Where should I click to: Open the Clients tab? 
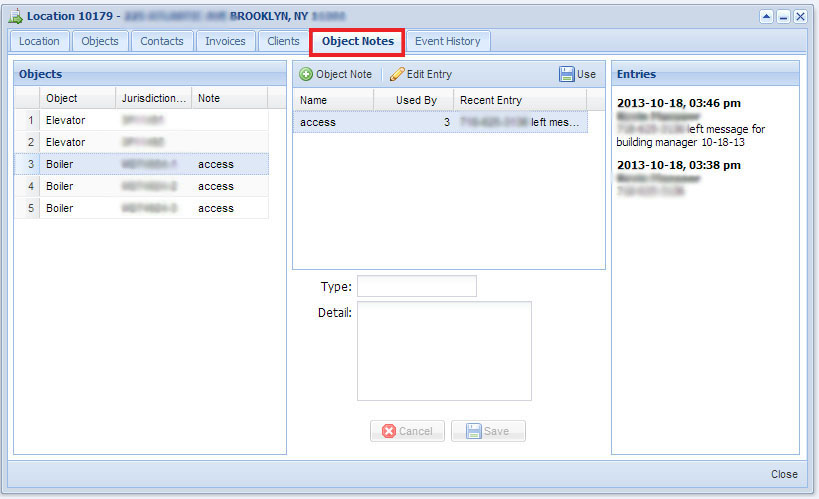pyautogui.click(x=283, y=41)
